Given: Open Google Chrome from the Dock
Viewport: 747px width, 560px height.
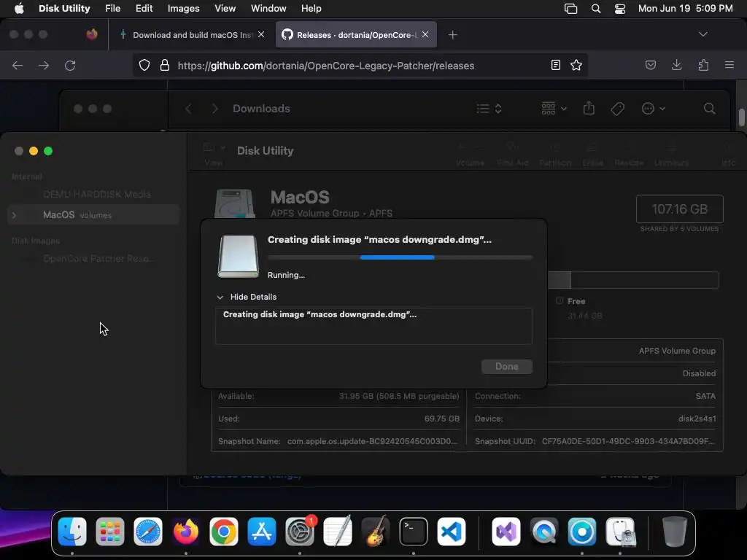Looking at the screenshot, I should (x=223, y=532).
